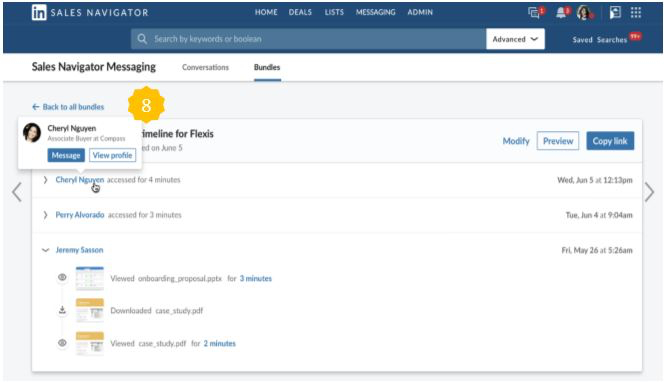Switch to the Conversations tab

(205, 67)
